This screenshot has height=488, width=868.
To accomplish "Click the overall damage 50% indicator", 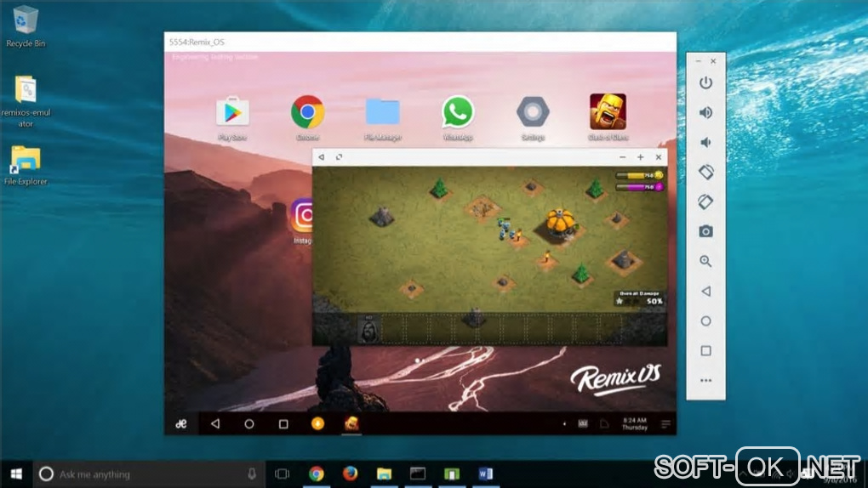I will pos(639,298).
